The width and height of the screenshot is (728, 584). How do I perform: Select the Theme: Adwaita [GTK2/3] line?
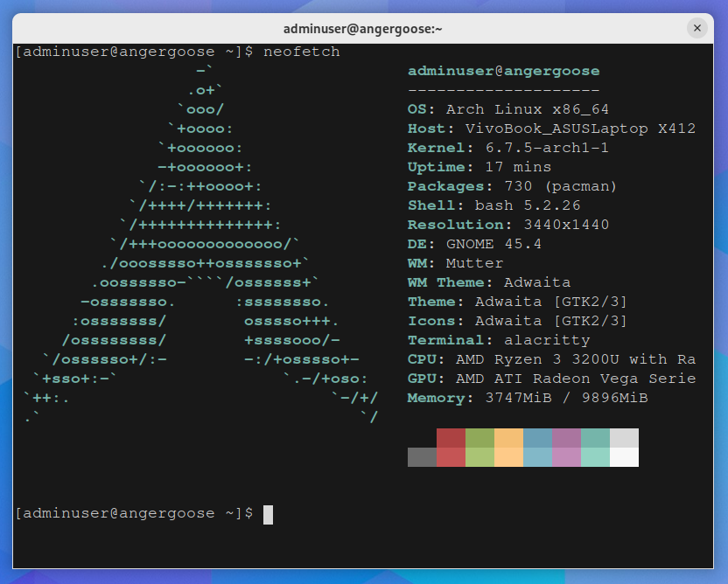coord(518,302)
